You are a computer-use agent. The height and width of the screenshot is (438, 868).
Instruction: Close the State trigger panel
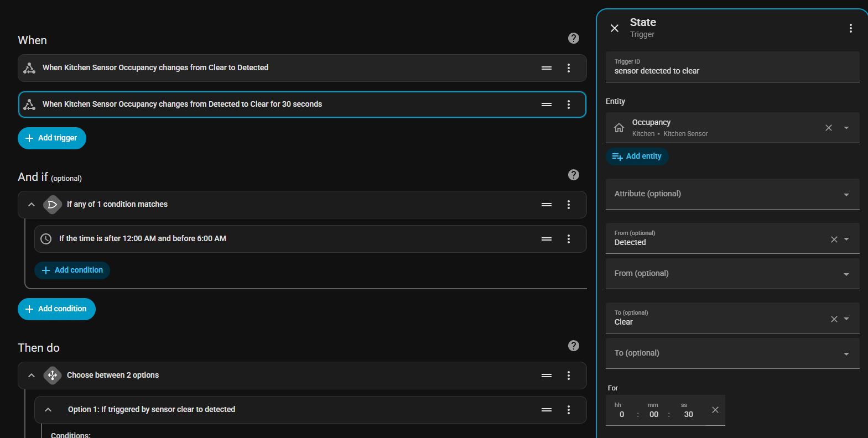tap(615, 28)
